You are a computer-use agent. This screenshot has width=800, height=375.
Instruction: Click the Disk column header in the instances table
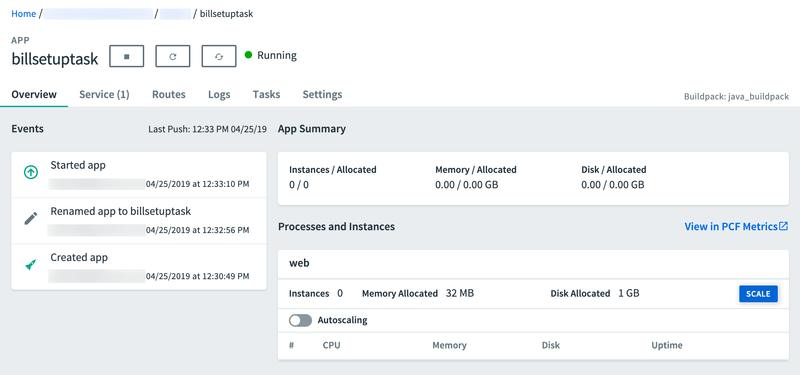(x=551, y=345)
